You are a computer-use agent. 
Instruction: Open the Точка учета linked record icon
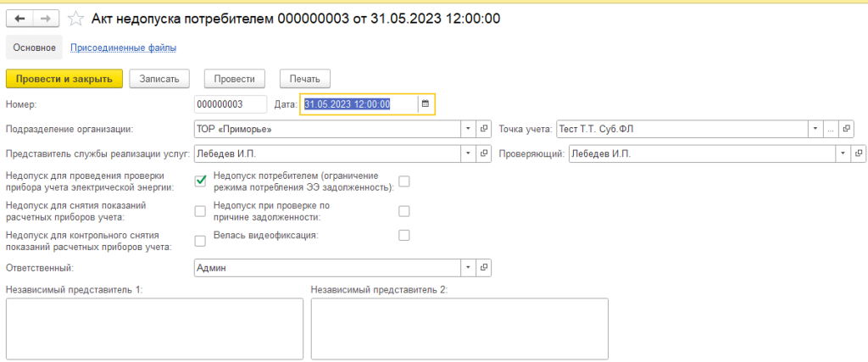[847, 130]
